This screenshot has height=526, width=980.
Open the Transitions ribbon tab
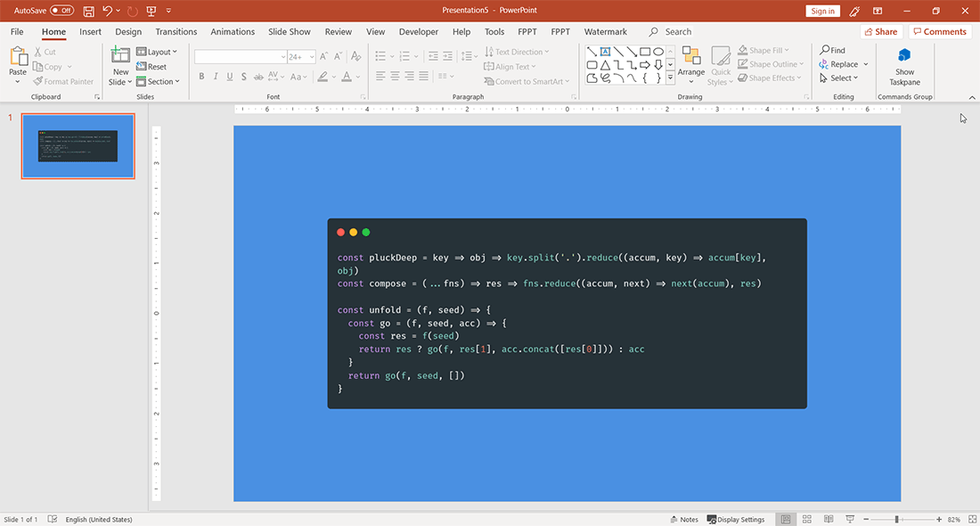tap(176, 32)
